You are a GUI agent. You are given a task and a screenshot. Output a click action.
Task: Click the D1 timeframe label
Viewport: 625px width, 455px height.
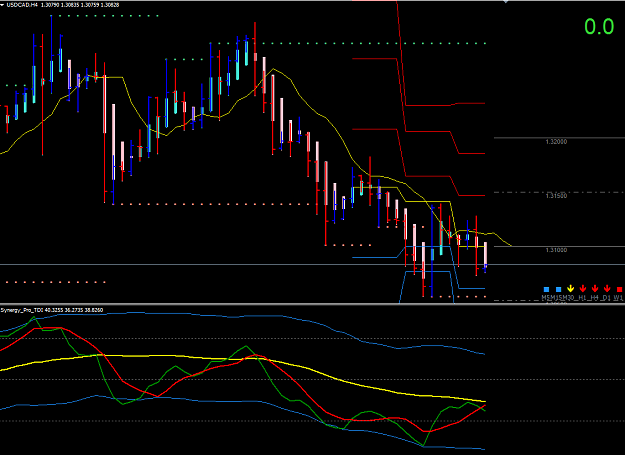(x=607, y=298)
